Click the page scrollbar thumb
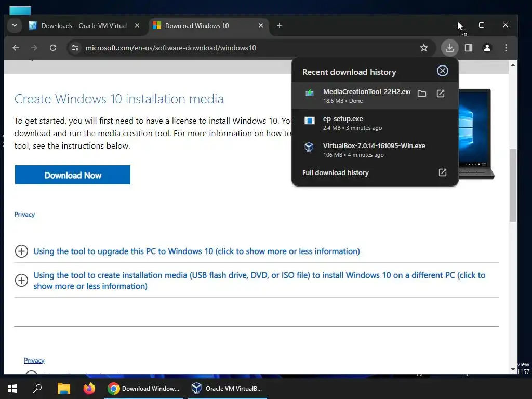Viewport: 532px width, 399px height. click(x=513, y=185)
